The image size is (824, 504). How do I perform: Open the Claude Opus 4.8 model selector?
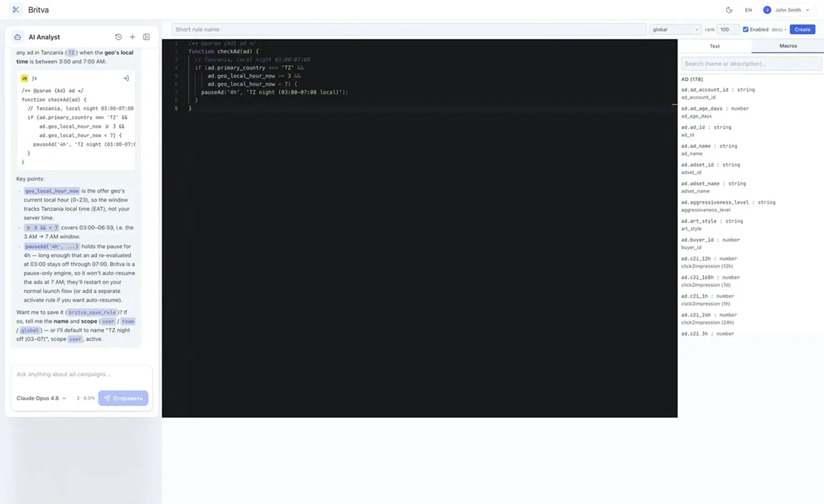coord(41,398)
